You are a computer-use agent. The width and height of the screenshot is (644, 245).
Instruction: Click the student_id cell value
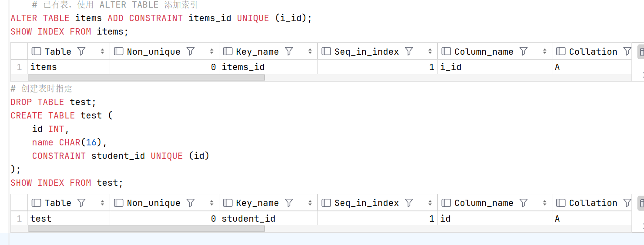click(249, 219)
